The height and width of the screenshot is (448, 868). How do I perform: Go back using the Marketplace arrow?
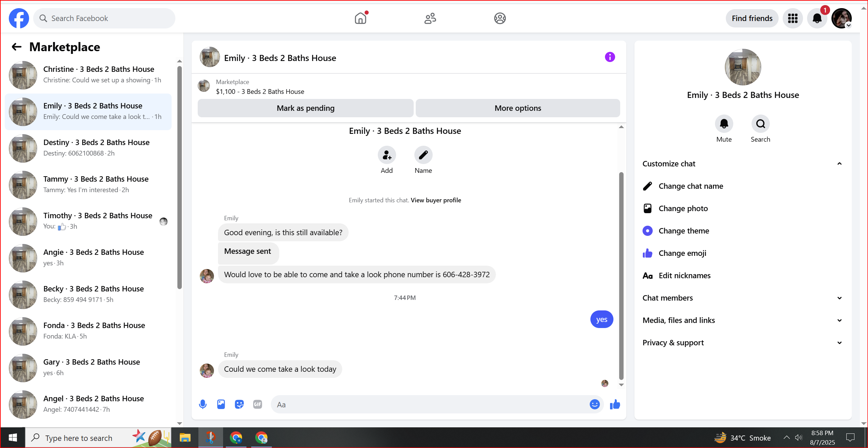click(17, 47)
